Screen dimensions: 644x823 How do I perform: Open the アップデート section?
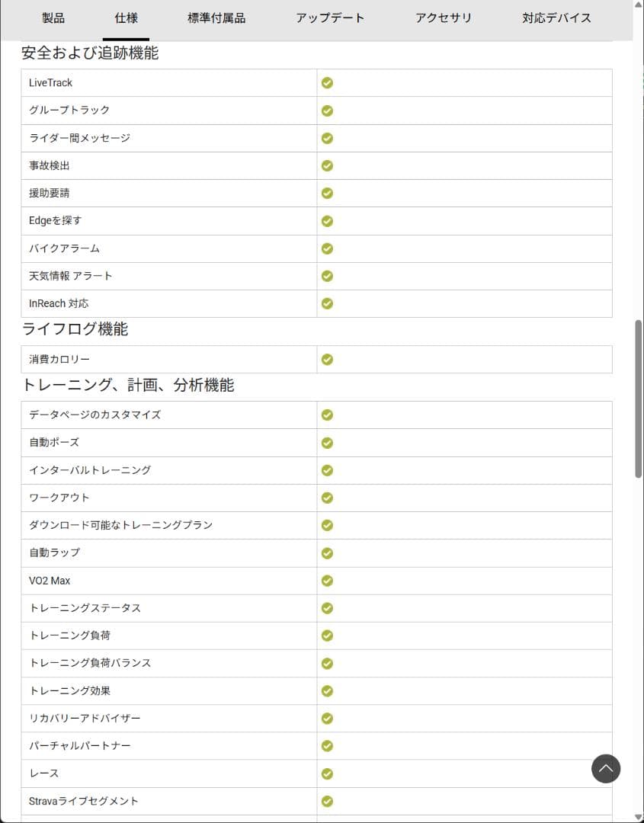click(x=331, y=18)
